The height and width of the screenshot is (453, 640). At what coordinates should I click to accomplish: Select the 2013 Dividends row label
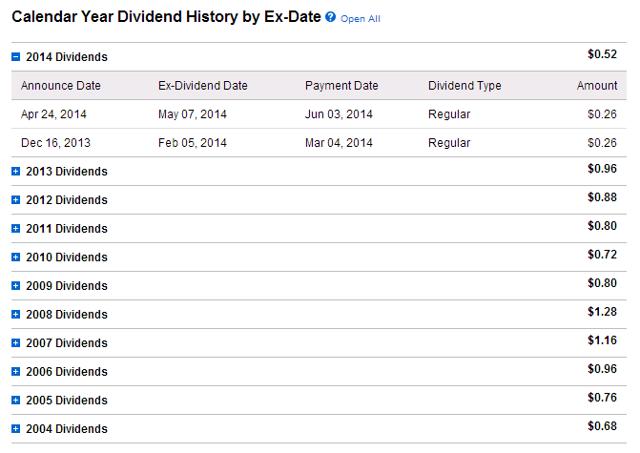[67, 171]
